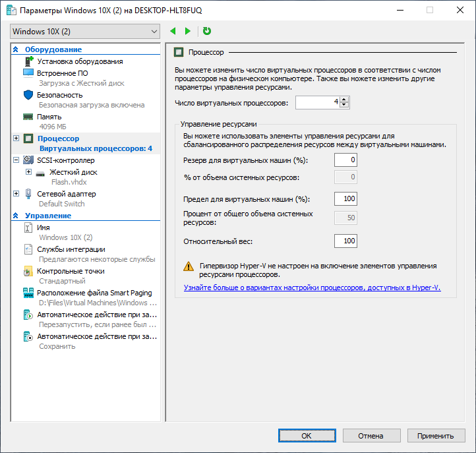Click the 4096 МБ memory value
The width and height of the screenshot is (476, 453).
[x=53, y=127]
